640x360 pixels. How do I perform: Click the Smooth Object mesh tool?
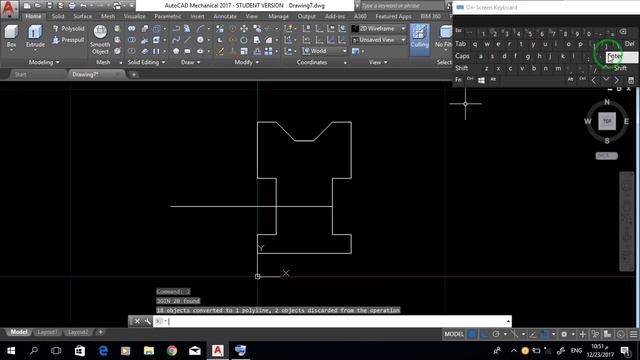[x=100, y=40]
